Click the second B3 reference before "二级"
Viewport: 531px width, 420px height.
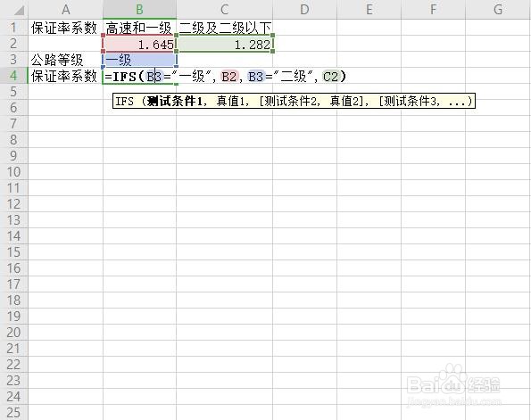(255, 77)
